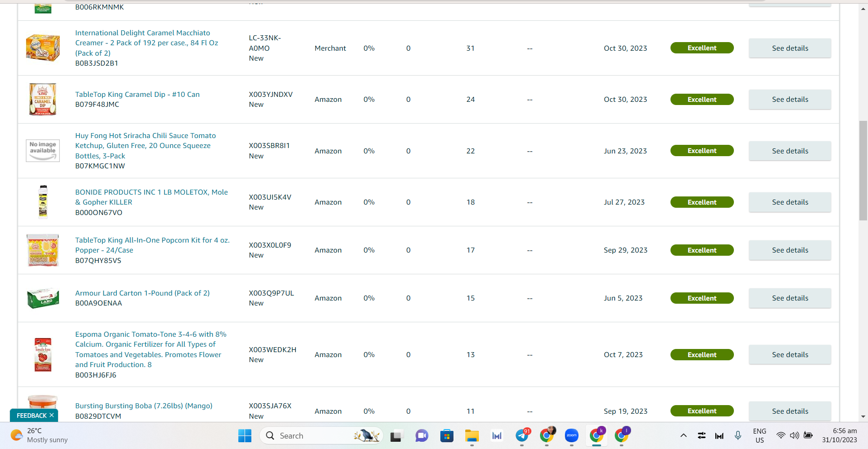Open International Delight Caramel Macchiato Creamer listing
This screenshot has width=868, height=449.
147,43
